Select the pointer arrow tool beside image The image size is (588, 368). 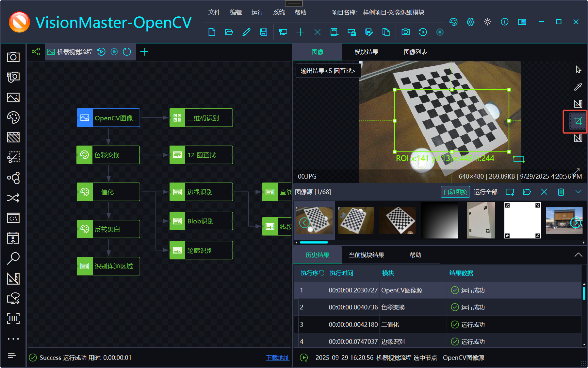[578, 70]
